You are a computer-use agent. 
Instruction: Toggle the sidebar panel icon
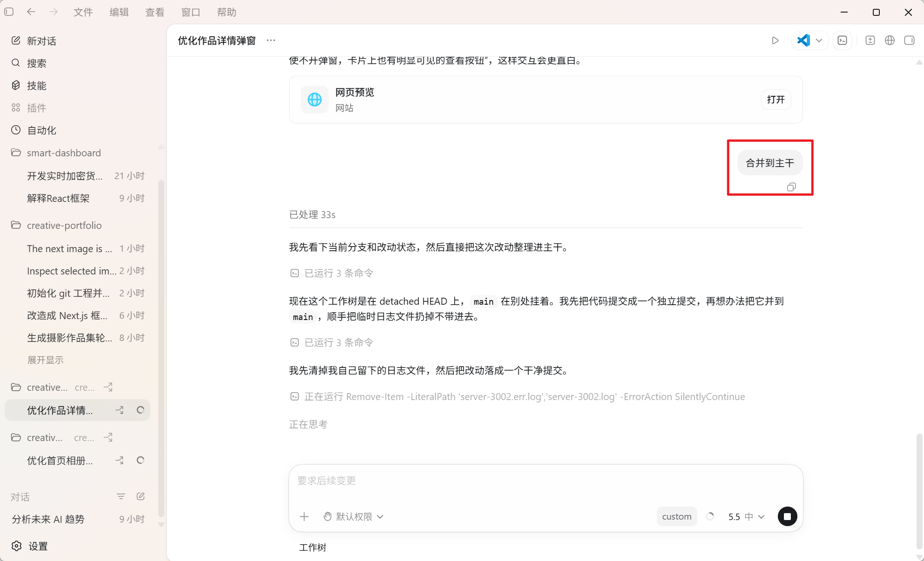point(9,12)
